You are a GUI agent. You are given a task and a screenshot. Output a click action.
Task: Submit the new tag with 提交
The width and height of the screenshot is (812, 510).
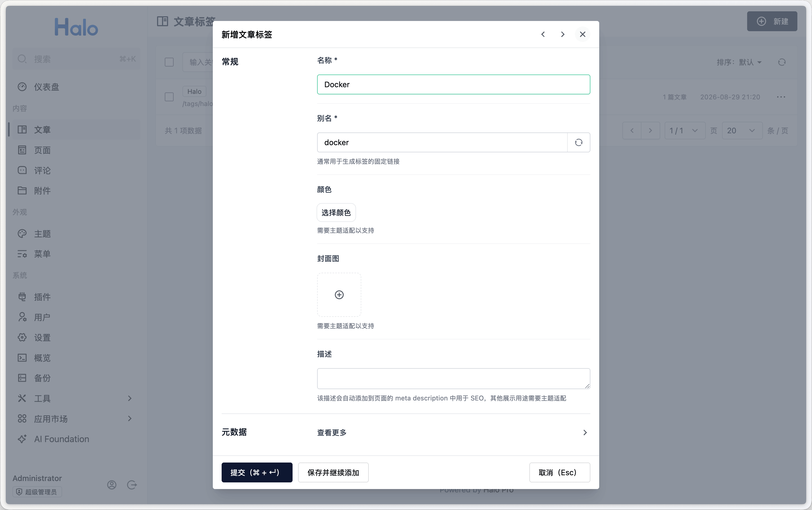coord(257,472)
